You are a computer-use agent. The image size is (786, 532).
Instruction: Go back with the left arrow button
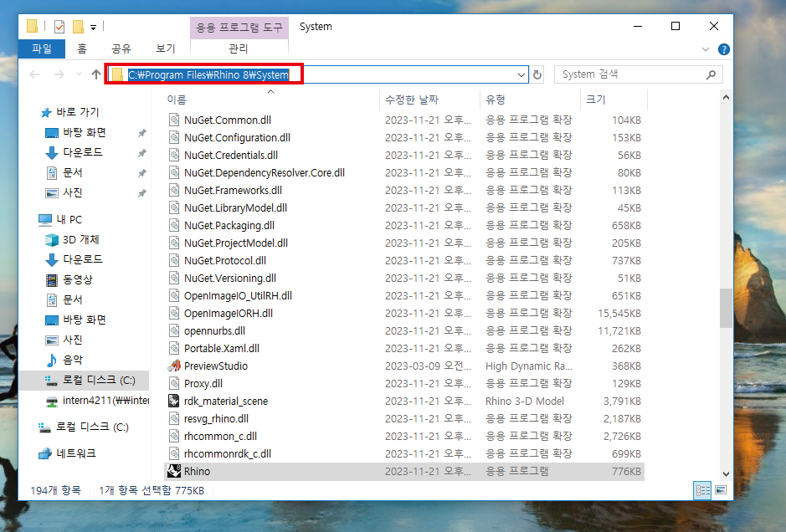[34, 74]
